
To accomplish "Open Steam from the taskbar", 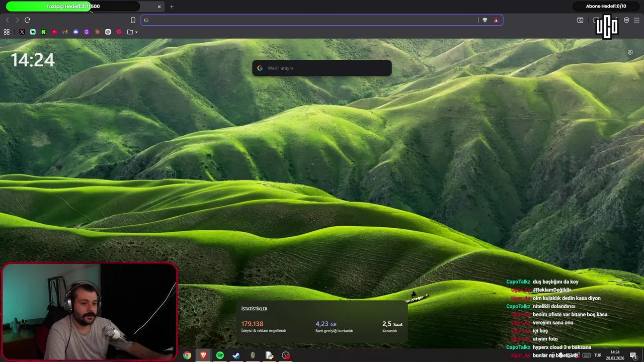I will click(x=236, y=355).
